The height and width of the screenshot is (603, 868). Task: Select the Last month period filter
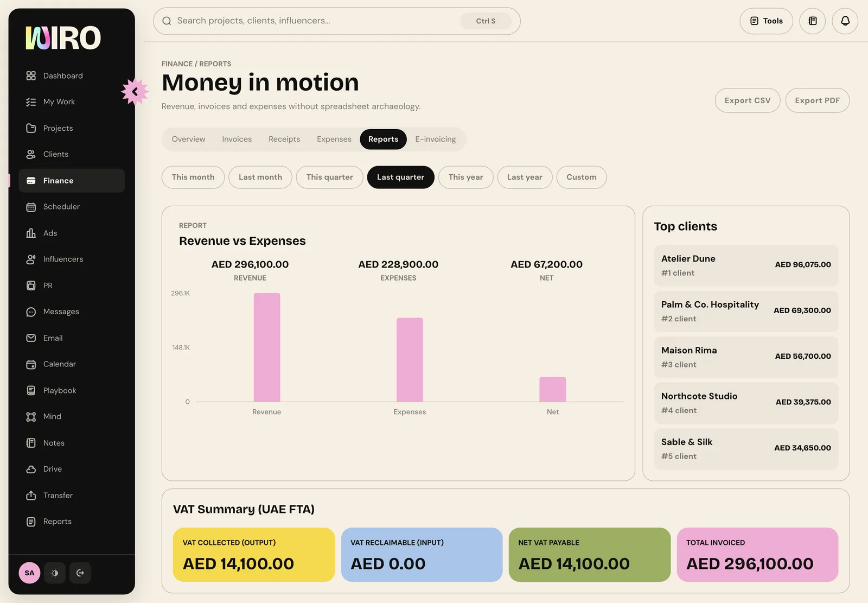click(x=260, y=177)
